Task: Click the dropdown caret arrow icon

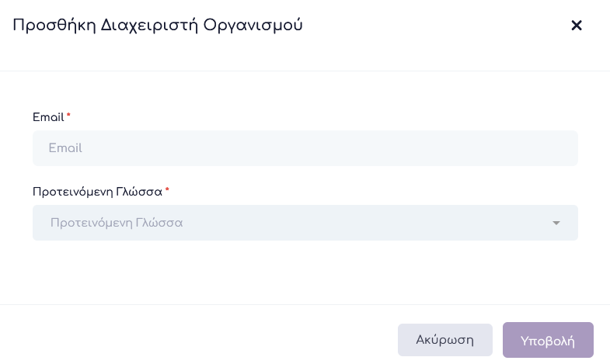Action: point(556,224)
